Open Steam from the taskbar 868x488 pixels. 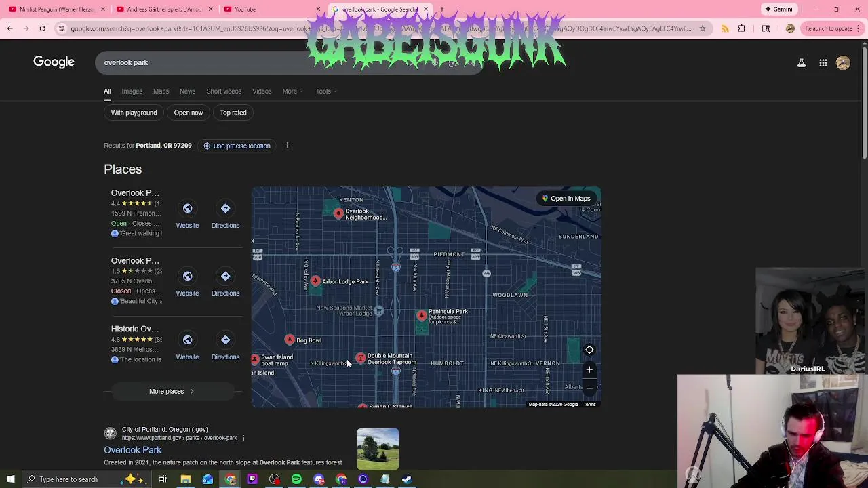tap(407, 479)
